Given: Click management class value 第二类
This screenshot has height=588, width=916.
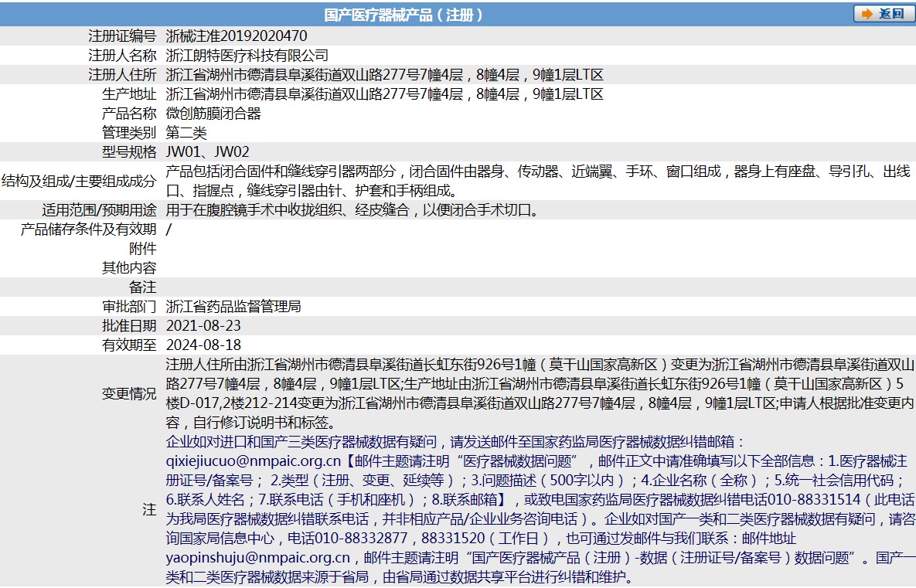Looking at the screenshot, I should 186,133.
